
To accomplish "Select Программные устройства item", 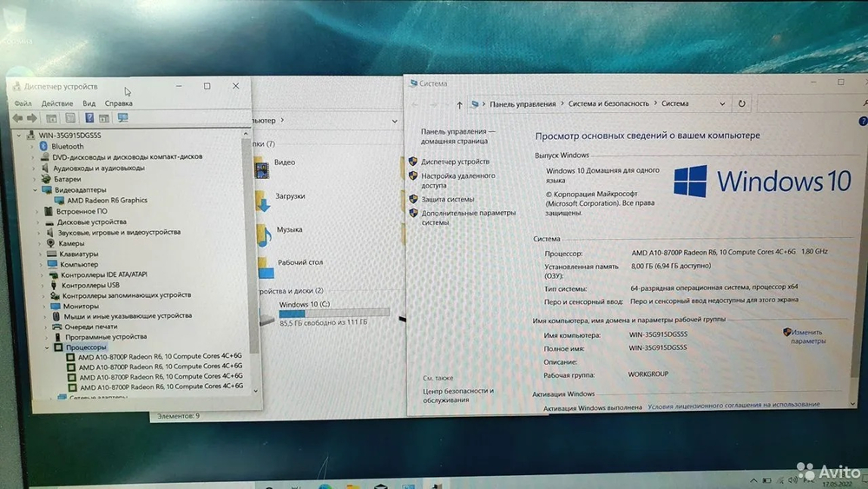I will pyautogui.click(x=106, y=337).
